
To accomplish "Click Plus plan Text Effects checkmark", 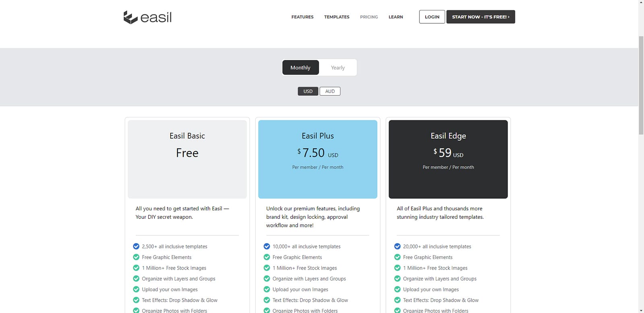I will [x=266, y=300].
